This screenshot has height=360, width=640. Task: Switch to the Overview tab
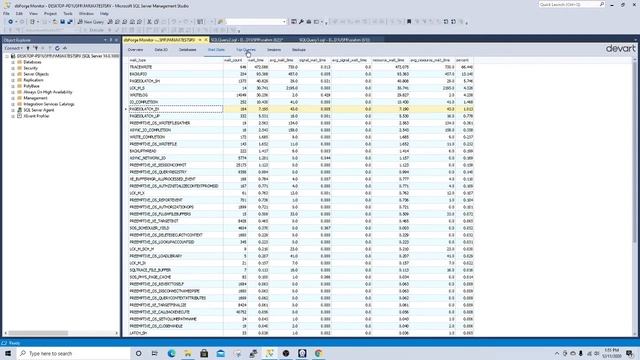pos(136,50)
